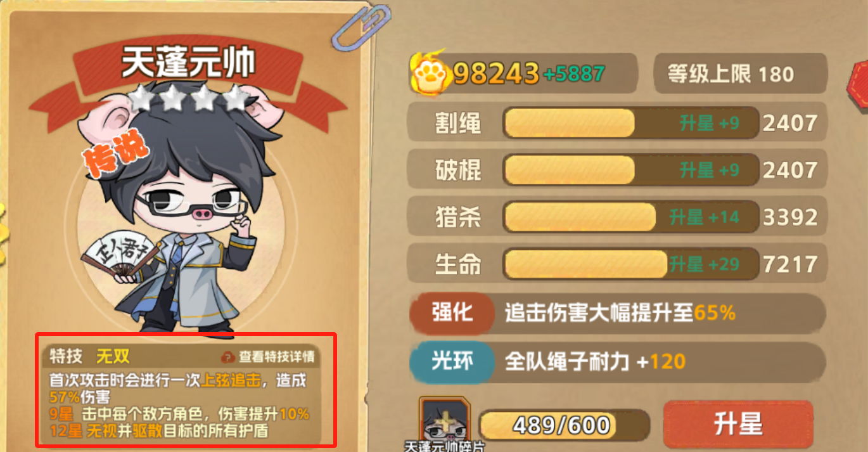This screenshot has height=452, width=868.
Task: Select the 光环 aura label
Action: pyautogui.click(x=452, y=361)
